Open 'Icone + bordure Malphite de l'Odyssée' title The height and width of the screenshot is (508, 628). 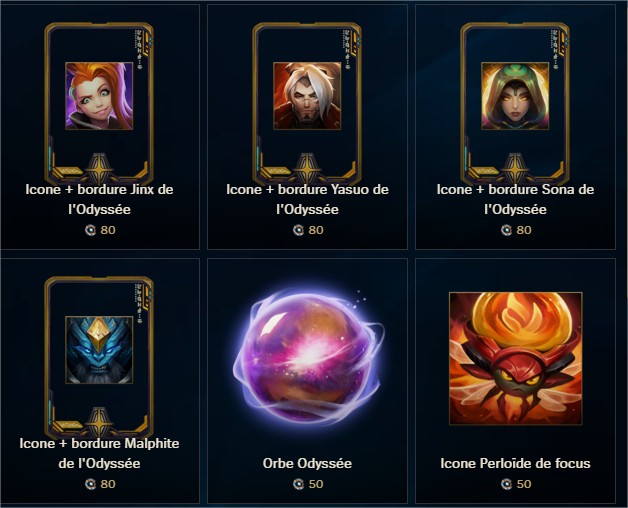coord(99,453)
